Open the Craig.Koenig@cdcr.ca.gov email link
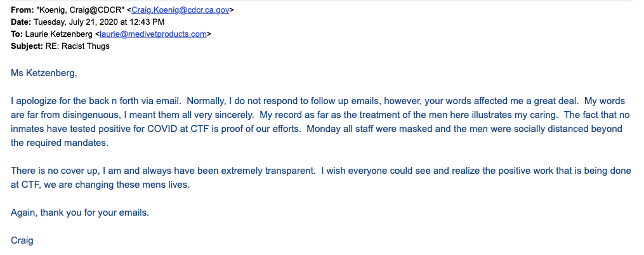The height and width of the screenshot is (255, 644). pyautogui.click(x=180, y=10)
